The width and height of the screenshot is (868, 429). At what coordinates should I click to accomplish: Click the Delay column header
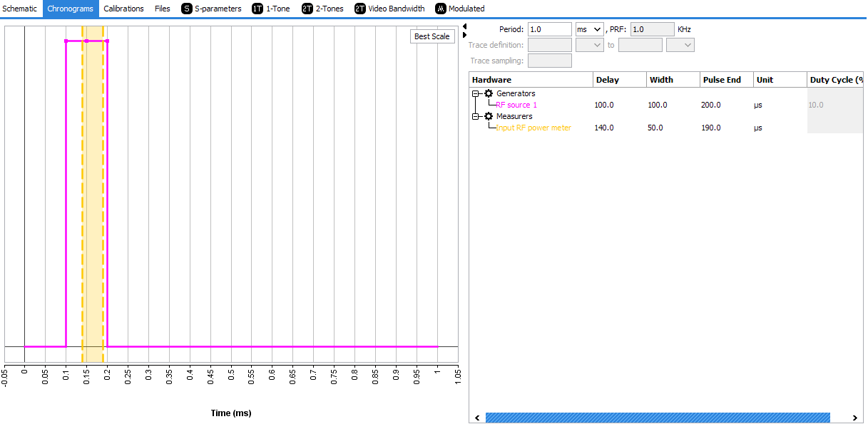pyautogui.click(x=620, y=80)
